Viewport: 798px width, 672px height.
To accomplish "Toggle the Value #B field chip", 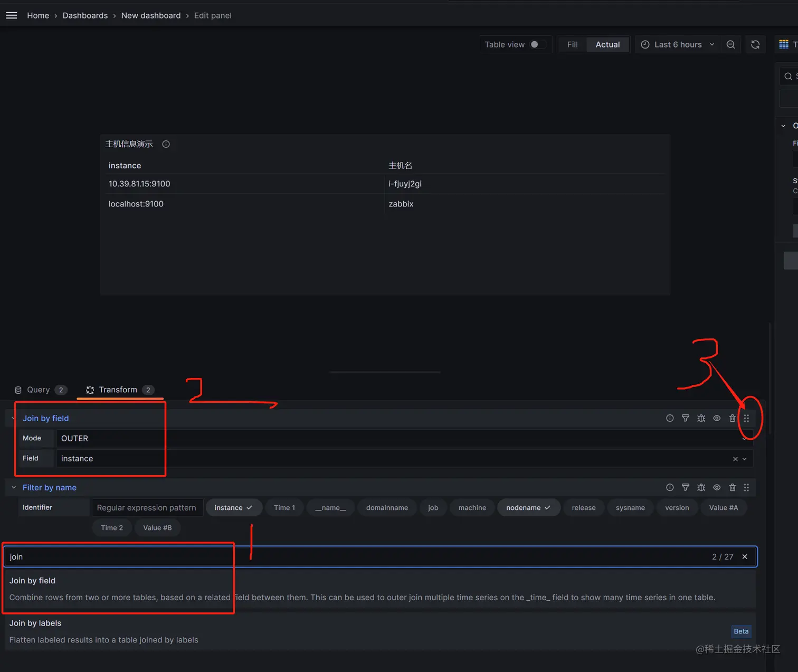I will (x=157, y=527).
